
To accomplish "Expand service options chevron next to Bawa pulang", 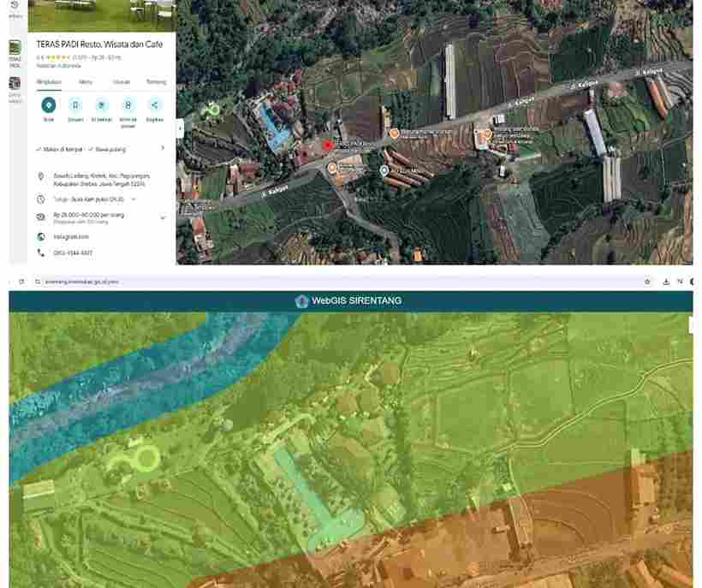I will pos(163,148).
